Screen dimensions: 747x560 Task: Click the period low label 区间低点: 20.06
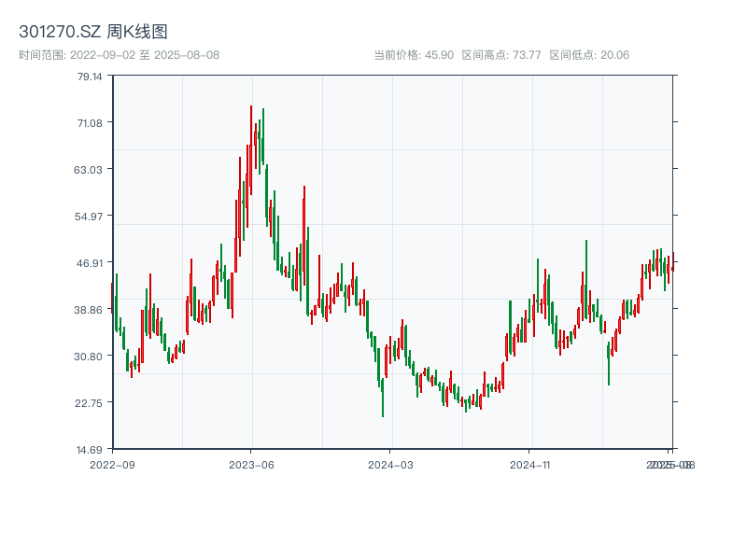pyautogui.click(x=589, y=55)
